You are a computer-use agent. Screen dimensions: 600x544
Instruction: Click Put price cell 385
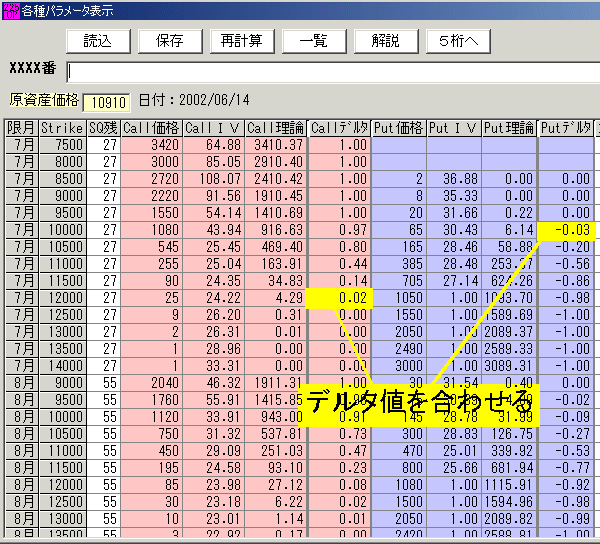click(399, 264)
